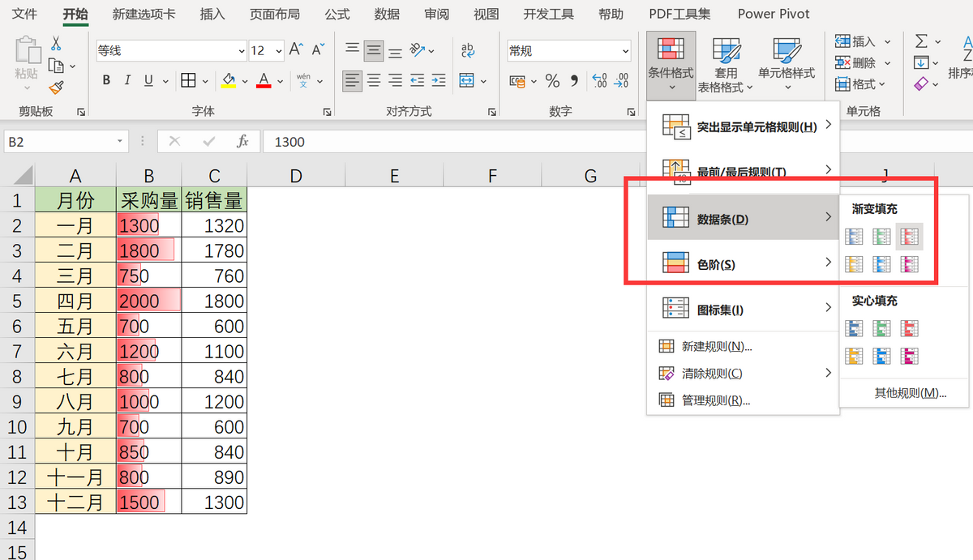The height and width of the screenshot is (560, 973).
Task: Click the increase indent icon
Action: (438, 80)
